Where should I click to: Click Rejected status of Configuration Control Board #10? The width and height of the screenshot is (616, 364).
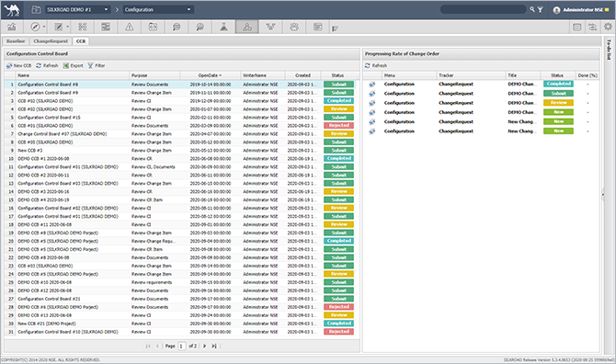click(x=338, y=332)
